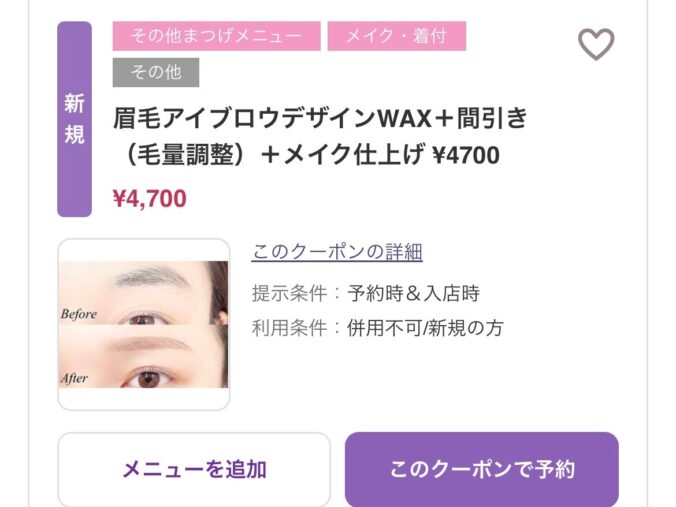This screenshot has height=507, width=676.
Task: Tap the メニューを追加 button
Action: pos(194,469)
